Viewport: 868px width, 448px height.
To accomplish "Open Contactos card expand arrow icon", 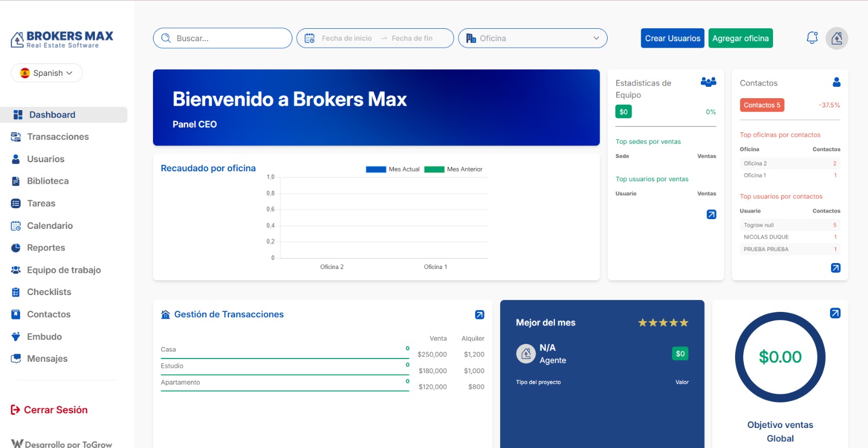I will pyautogui.click(x=835, y=268).
